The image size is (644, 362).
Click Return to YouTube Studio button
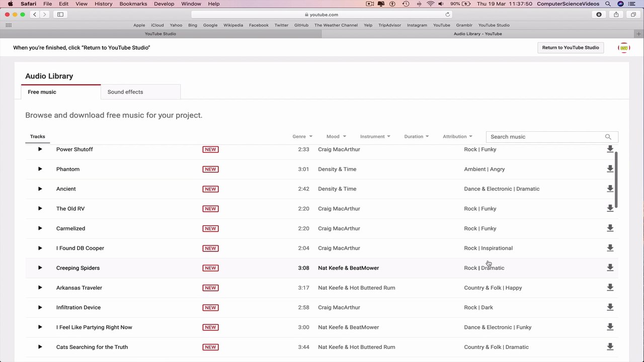coord(571,47)
